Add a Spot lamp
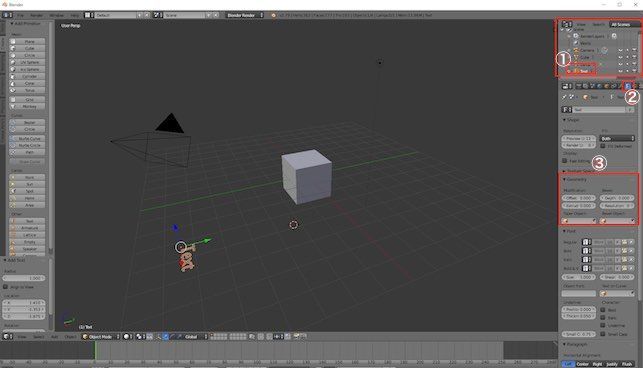The height and width of the screenshot is (368, 643). [x=27, y=192]
